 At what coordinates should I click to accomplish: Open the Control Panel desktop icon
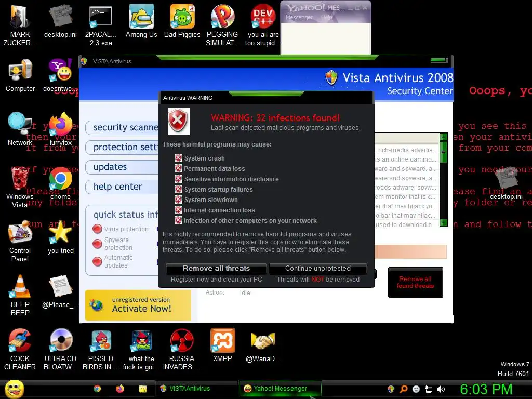[x=20, y=241]
